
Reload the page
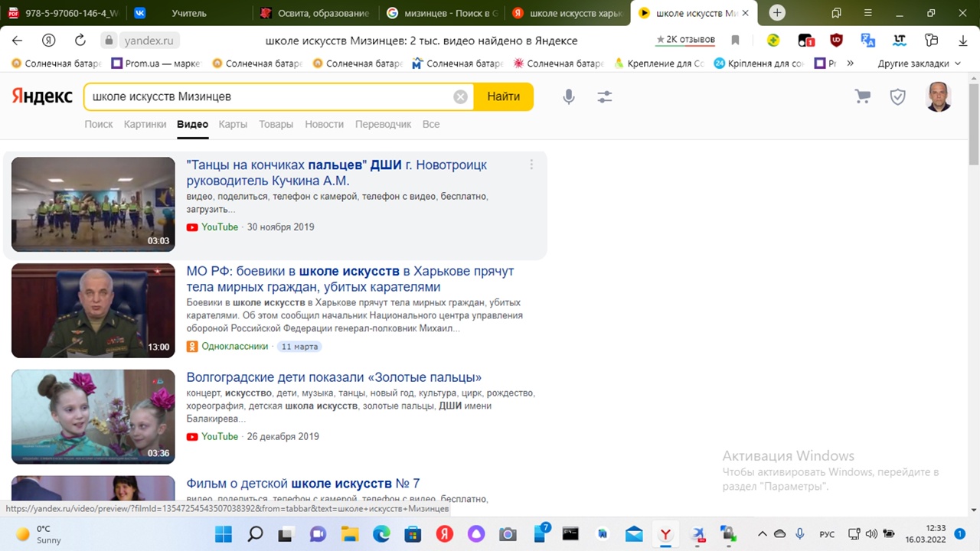click(80, 41)
